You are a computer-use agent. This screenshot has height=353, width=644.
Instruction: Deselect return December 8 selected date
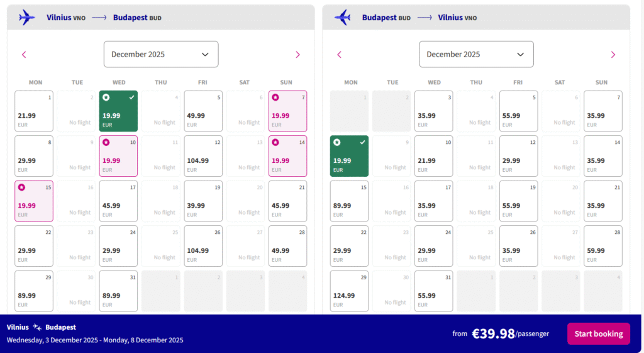coord(349,156)
